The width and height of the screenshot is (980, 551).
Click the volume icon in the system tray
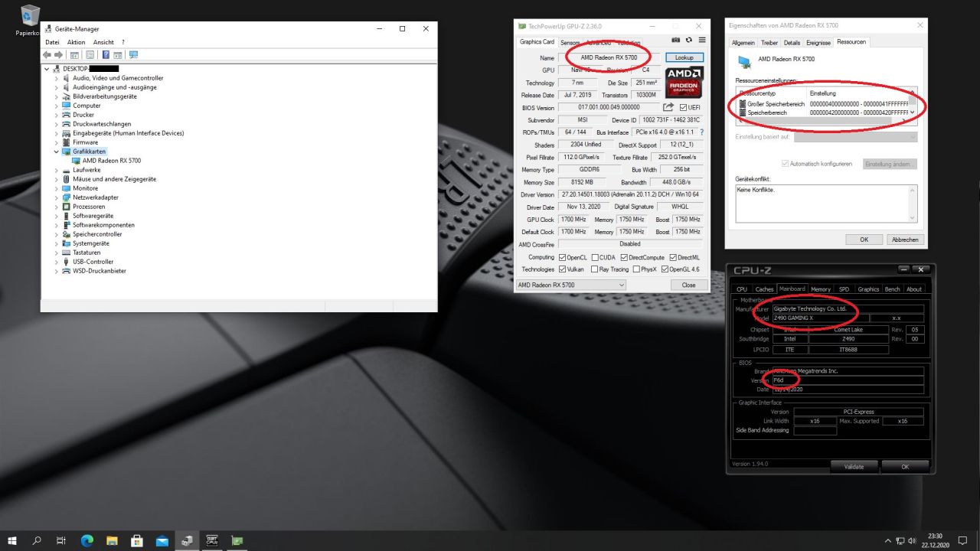pyautogui.click(x=912, y=540)
